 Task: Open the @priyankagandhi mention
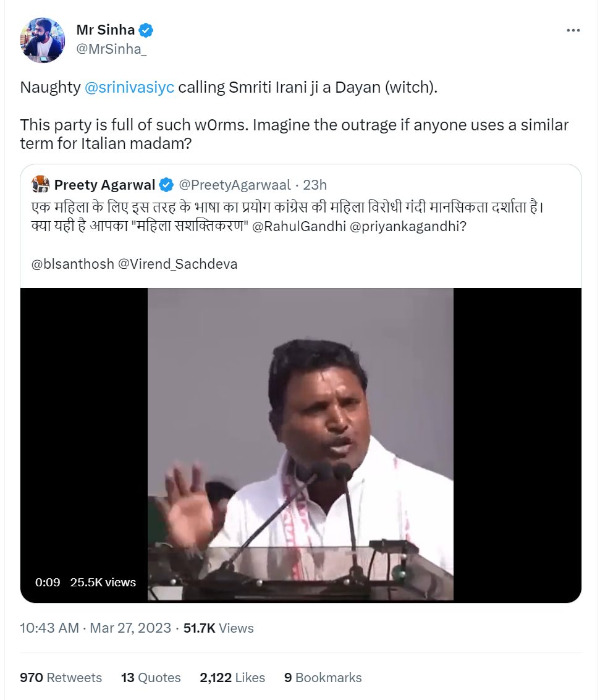[408, 226]
